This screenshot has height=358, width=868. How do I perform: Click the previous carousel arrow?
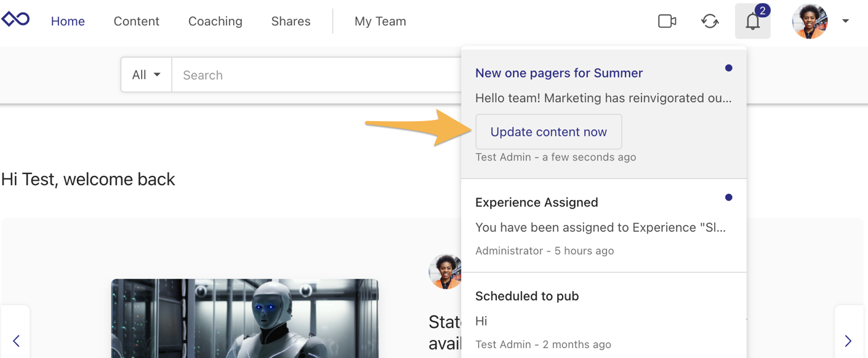point(16,340)
